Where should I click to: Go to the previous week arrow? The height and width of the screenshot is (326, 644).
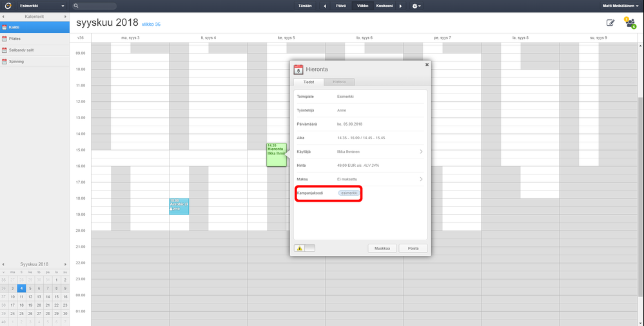[x=326, y=6]
